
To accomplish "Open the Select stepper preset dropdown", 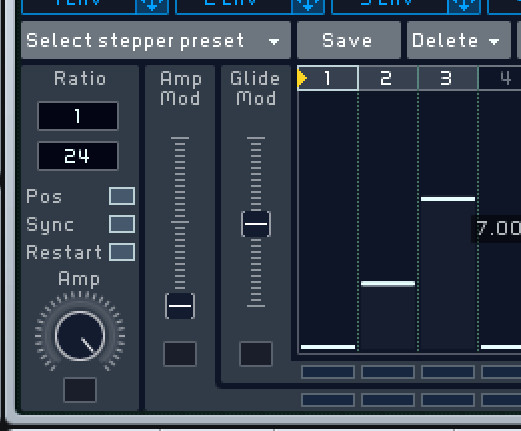I will click(x=156, y=40).
